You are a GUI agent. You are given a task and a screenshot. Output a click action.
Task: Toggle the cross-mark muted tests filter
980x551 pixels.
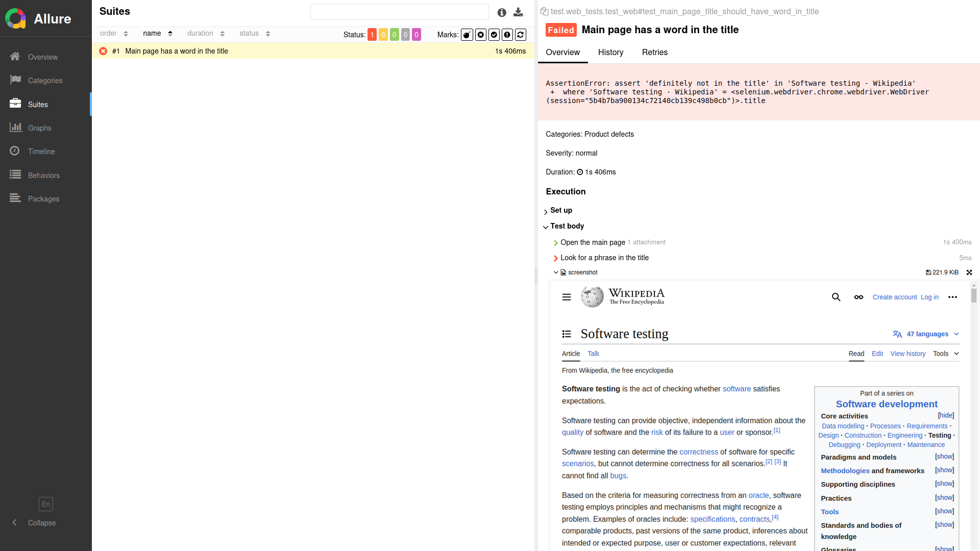(x=480, y=35)
